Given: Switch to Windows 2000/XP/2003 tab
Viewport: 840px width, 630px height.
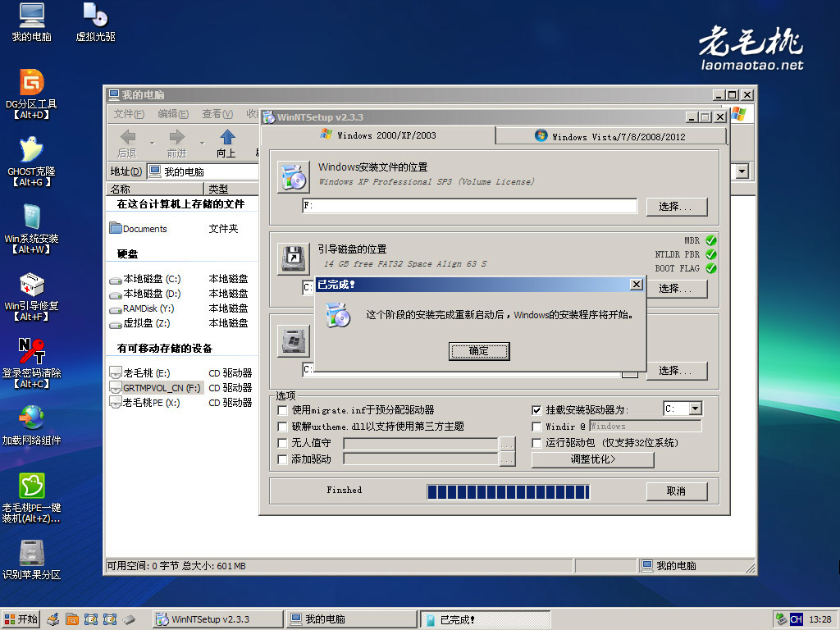Looking at the screenshot, I should [379, 135].
